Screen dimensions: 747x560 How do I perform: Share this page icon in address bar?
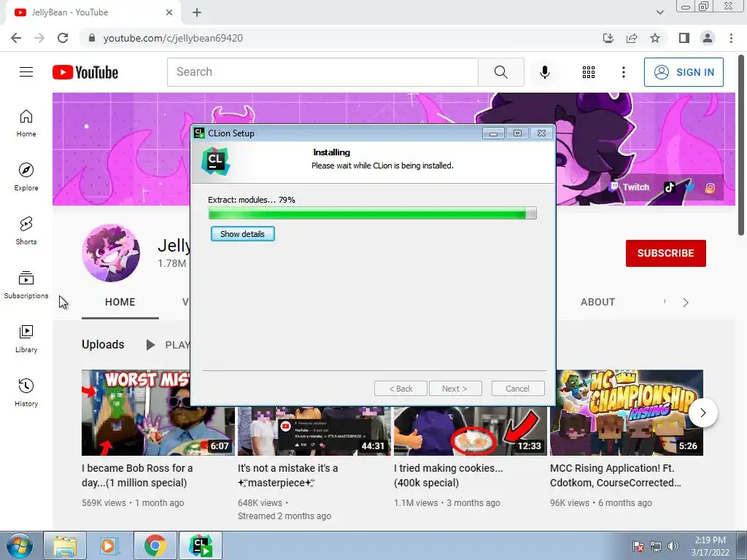(632, 38)
